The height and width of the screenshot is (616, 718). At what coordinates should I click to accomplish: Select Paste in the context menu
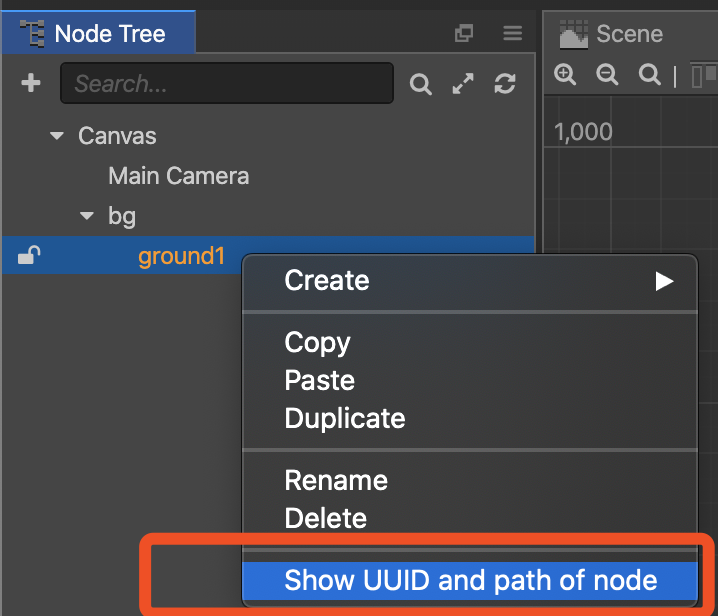pos(319,380)
